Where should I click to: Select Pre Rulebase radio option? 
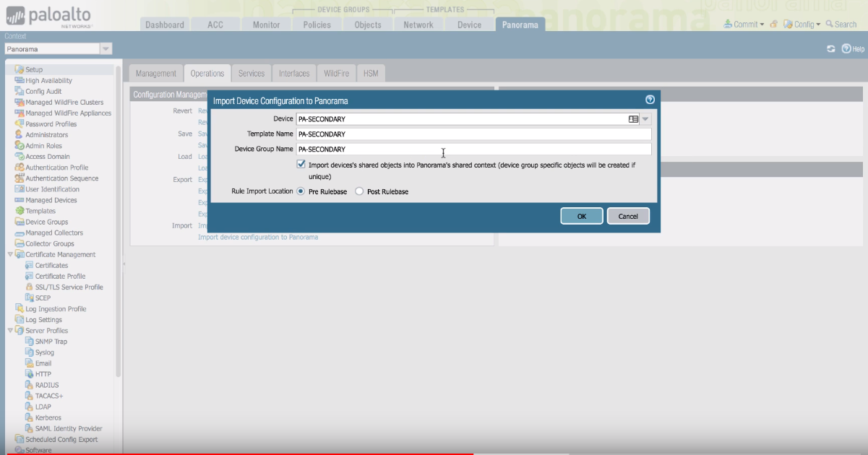[x=301, y=191]
